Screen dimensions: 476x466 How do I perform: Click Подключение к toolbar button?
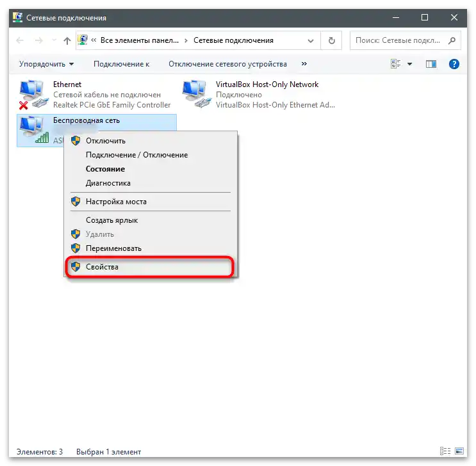(x=122, y=64)
